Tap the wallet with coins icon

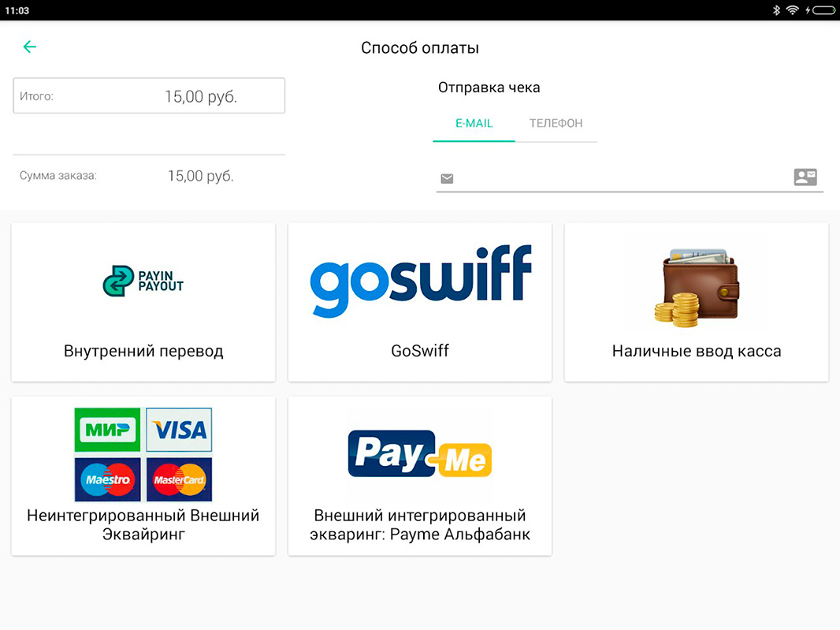click(697, 288)
